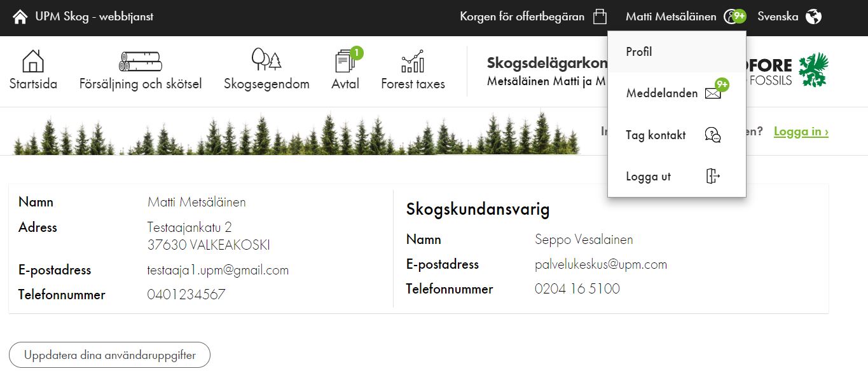Screen dimensions: 868x378
Task: Click the logout door icon
Action: tap(713, 176)
